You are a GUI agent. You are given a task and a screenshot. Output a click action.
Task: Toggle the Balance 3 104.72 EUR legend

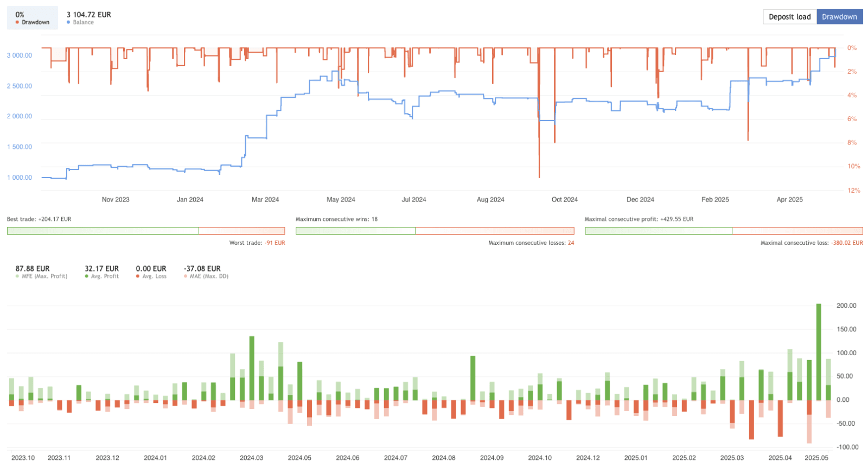pyautogui.click(x=88, y=18)
